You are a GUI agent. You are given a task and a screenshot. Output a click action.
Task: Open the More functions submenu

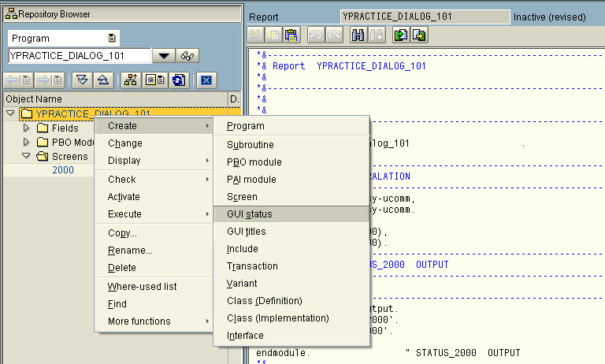coord(139,321)
